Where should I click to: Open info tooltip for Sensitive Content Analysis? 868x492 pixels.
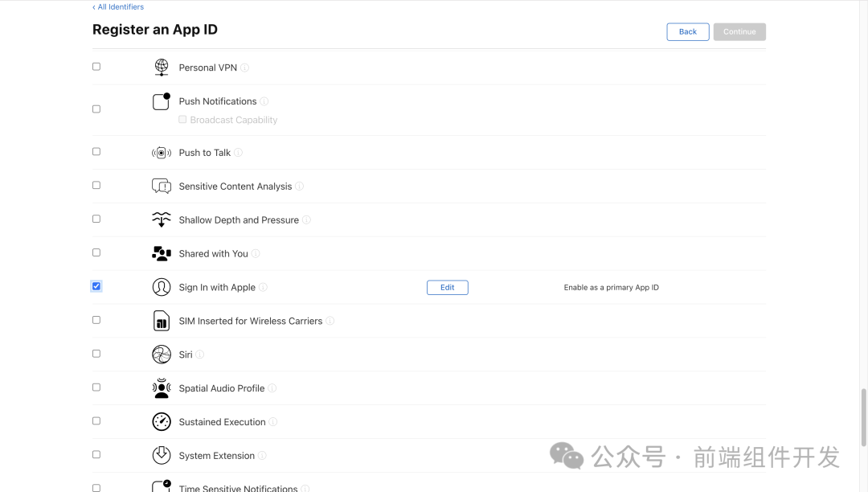pos(300,186)
